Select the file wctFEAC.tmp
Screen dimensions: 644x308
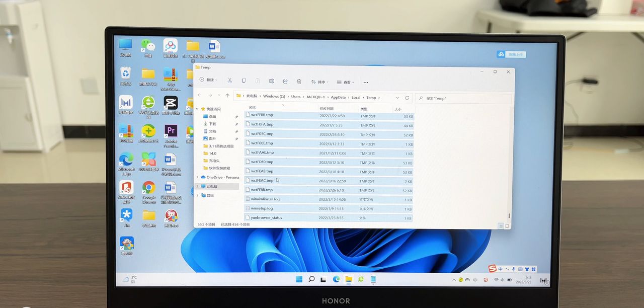point(329,181)
